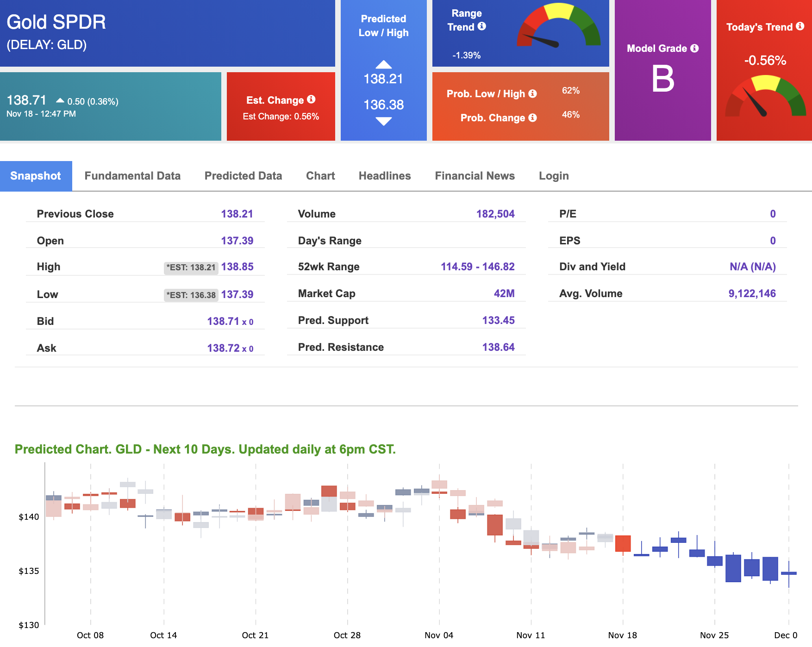Image resolution: width=812 pixels, height=647 pixels.
Task: Click the price change up triangle
Action: pos(60,100)
